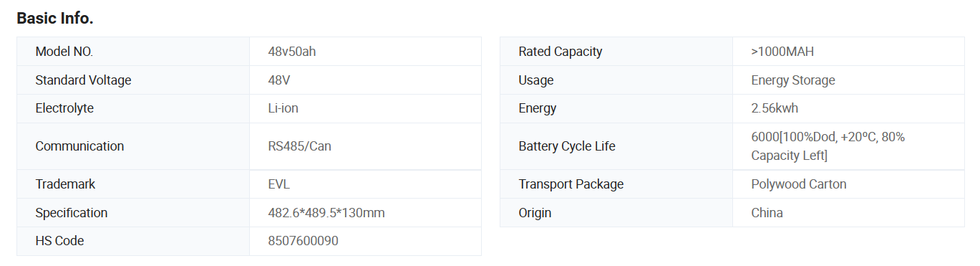Select the Energy value 2.56kwh
The image size is (980, 266).
[775, 109]
